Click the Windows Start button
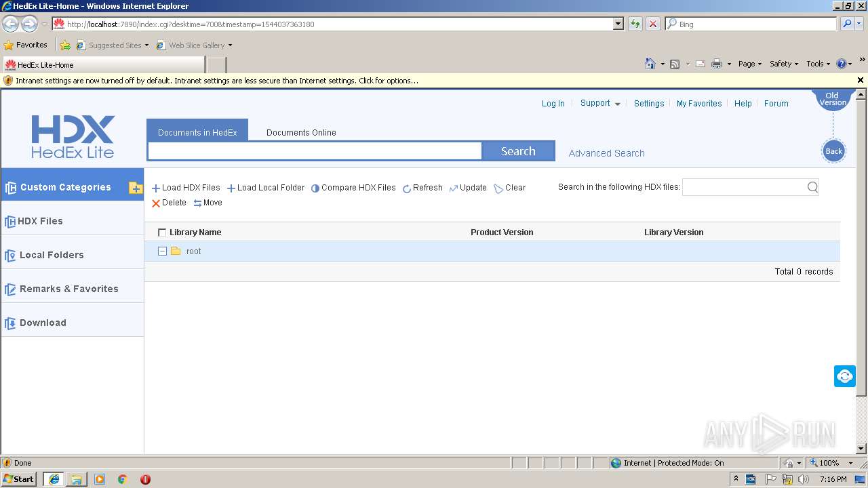The image size is (868, 488). point(19,479)
